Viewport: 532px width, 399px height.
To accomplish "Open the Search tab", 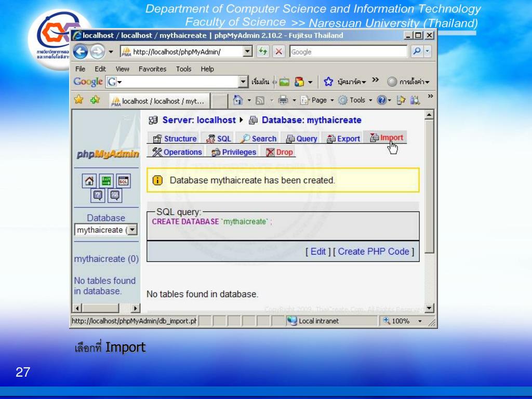I will coord(259,139).
